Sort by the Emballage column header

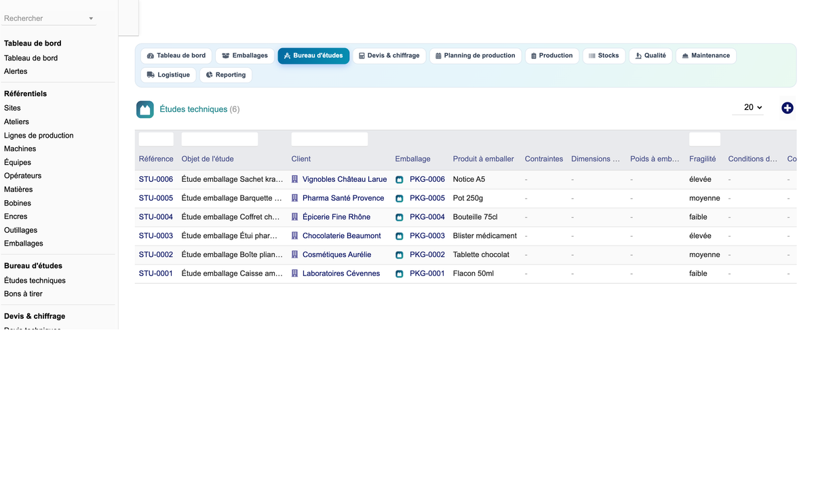(x=412, y=159)
